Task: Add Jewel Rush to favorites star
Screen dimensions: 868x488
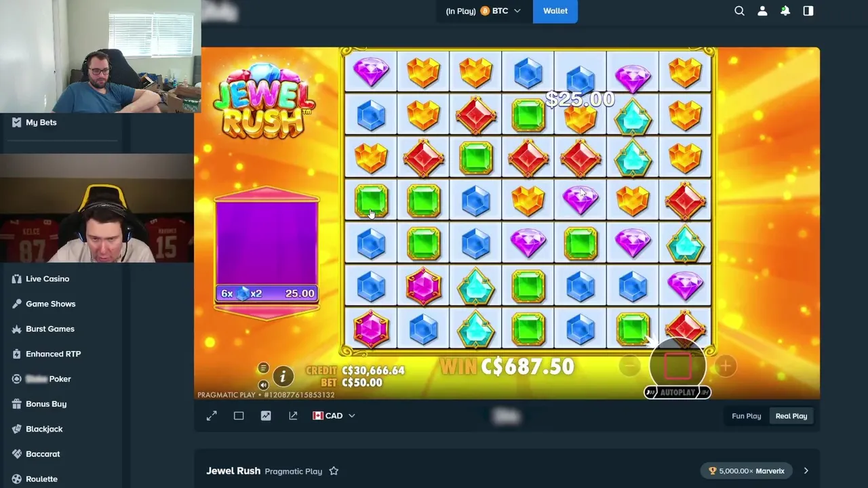Action: (x=334, y=471)
